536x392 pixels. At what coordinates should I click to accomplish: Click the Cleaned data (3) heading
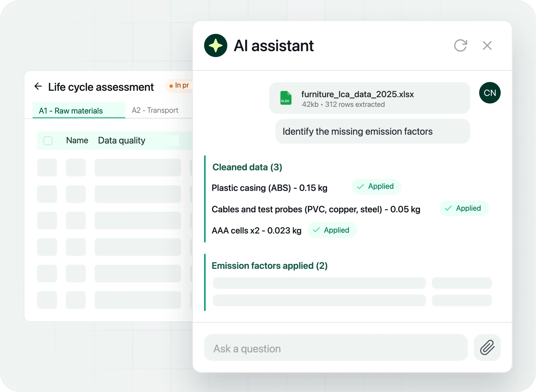tap(247, 167)
